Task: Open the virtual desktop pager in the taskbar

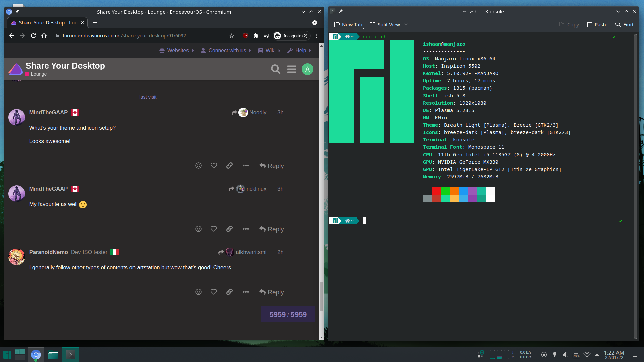Action: point(20,355)
